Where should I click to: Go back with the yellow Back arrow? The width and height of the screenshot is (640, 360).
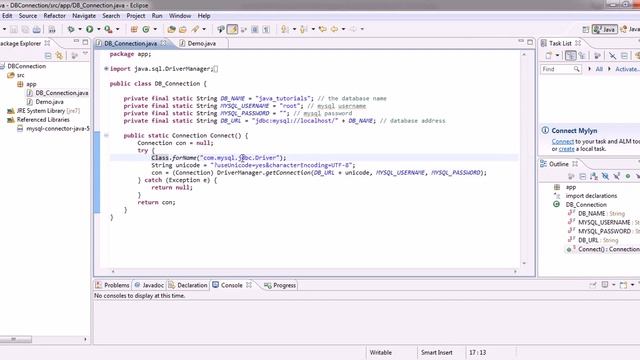[x=334, y=29]
